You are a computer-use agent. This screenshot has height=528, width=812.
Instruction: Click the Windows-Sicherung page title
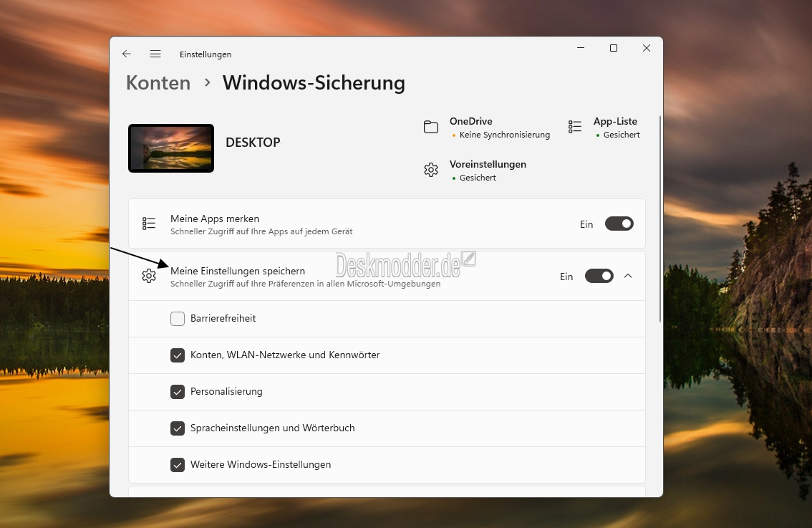tap(314, 83)
